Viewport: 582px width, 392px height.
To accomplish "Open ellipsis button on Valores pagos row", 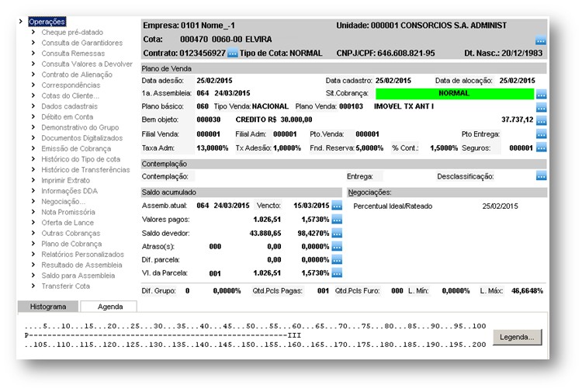I will (x=337, y=220).
